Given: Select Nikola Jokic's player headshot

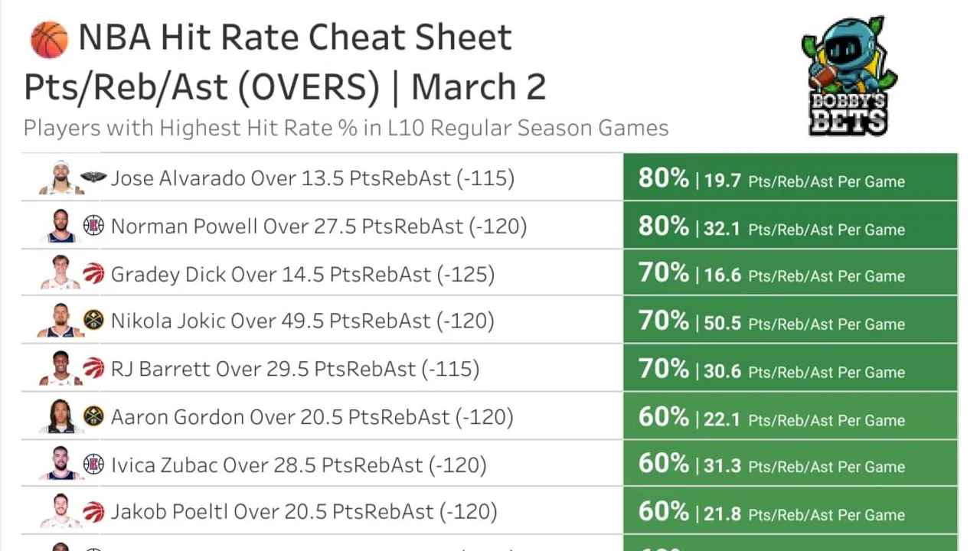Looking at the screenshot, I should 61,321.
